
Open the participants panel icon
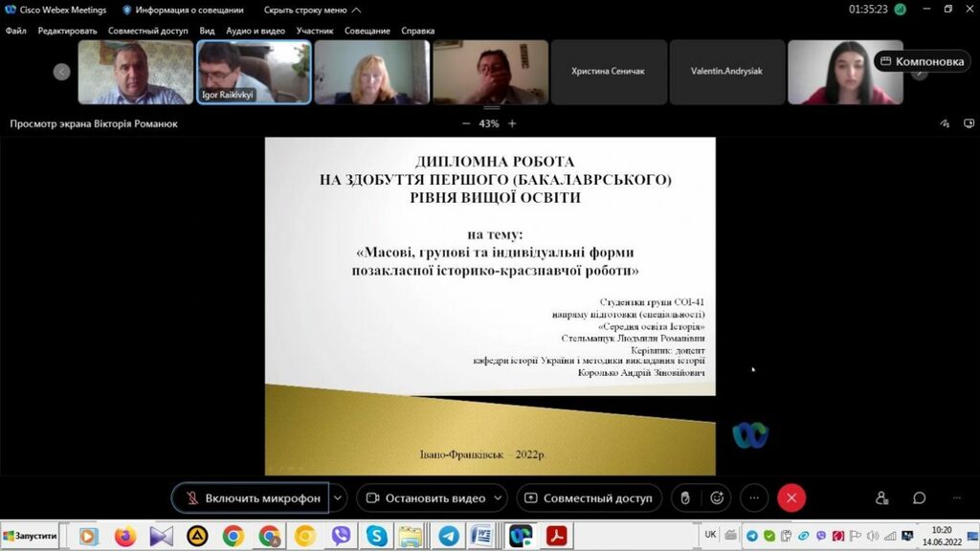coord(881,497)
